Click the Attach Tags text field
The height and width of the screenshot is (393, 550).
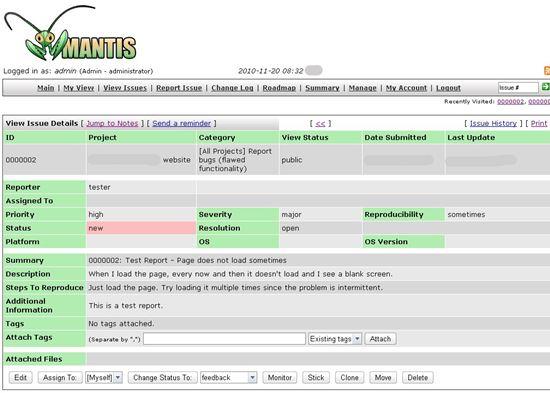click(224, 339)
